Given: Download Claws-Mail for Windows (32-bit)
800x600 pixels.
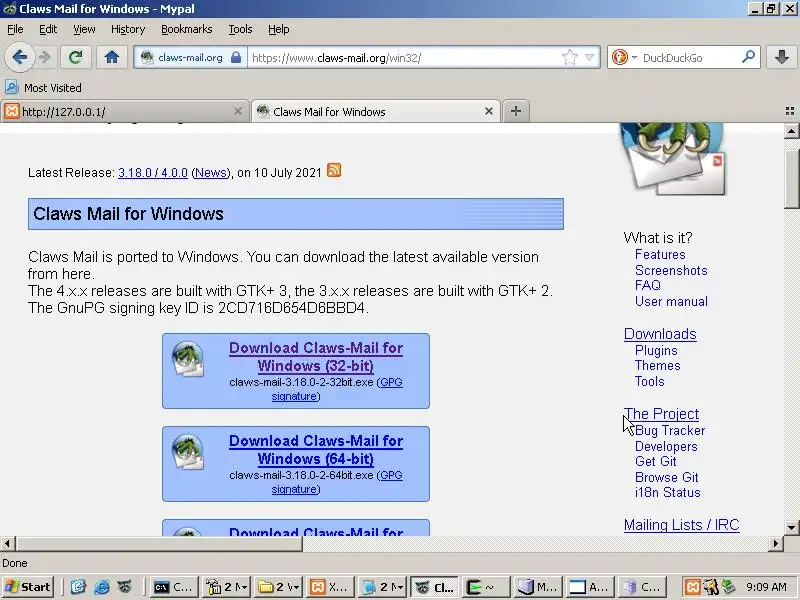Looking at the screenshot, I should point(316,357).
